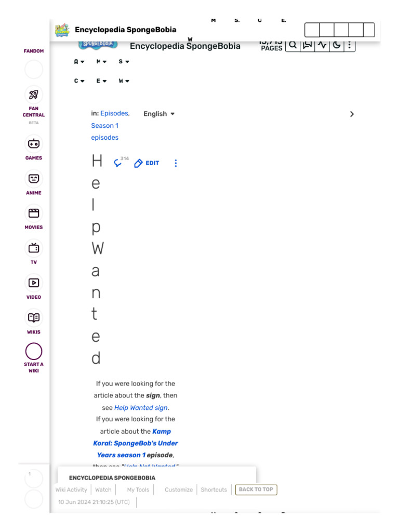Open the Recent activity pulse icon
This screenshot has height=532, width=399.
[x=322, y=45]
